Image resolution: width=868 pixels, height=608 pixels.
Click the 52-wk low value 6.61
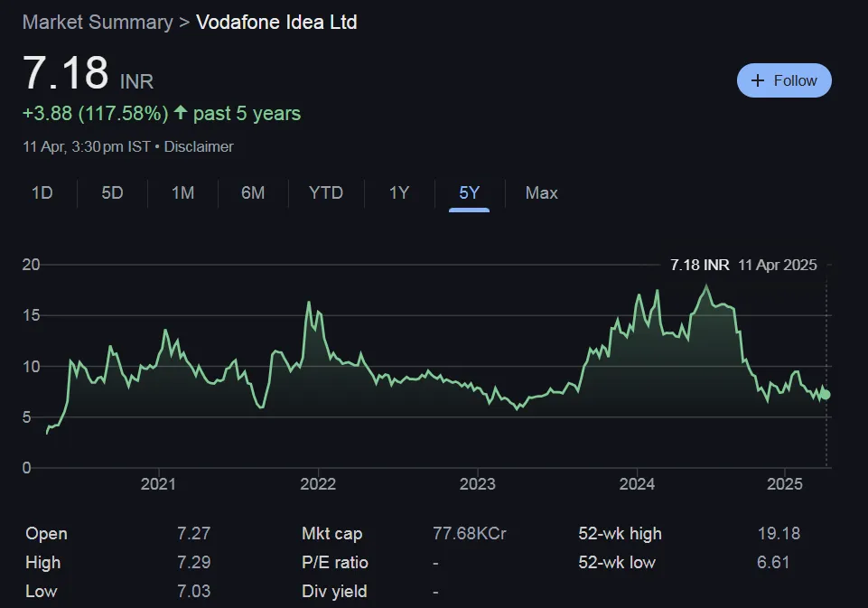(x=773, y=562)
